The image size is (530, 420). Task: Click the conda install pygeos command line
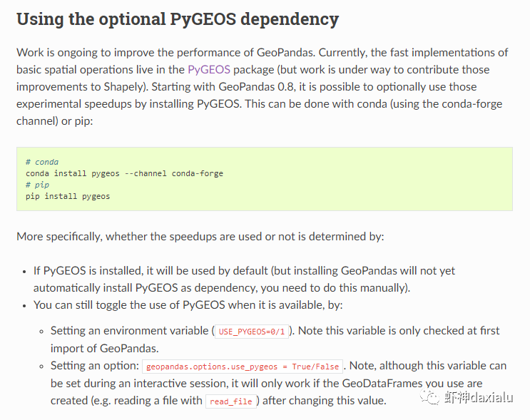124,173
